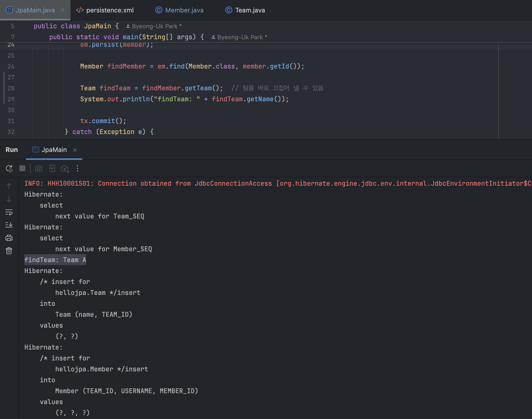532x419 pixels.
Task: Print the console output
Action: pos(9,238)
